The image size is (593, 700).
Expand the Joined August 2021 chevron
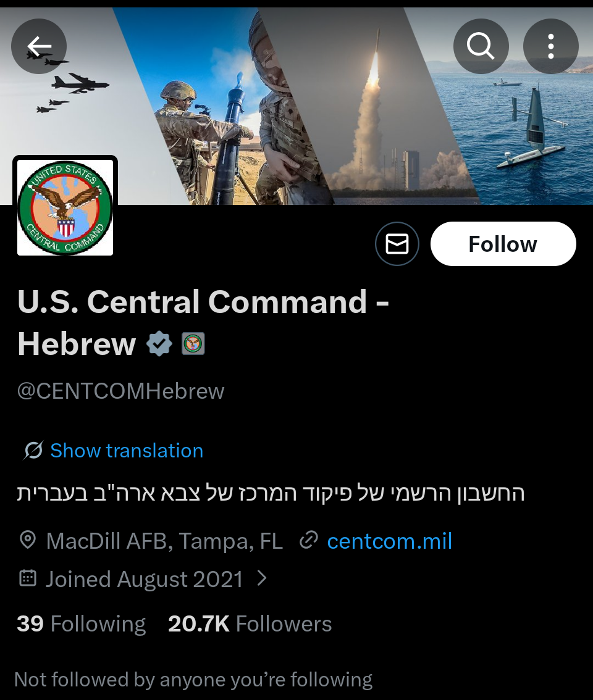(263, 578)
